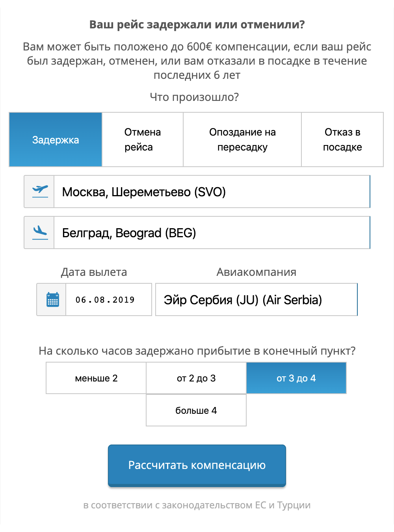Select Отмена рейса option
394x532 pixels.
click(143, 140)
